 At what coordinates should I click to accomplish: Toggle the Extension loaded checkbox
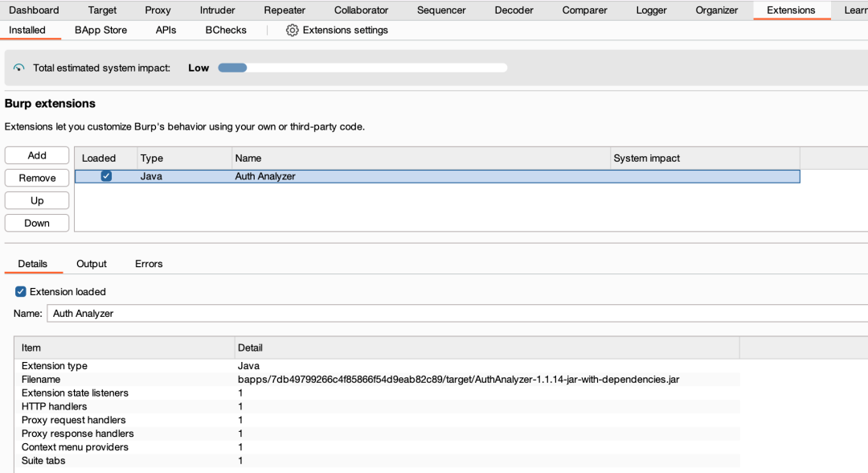point(20,292)
